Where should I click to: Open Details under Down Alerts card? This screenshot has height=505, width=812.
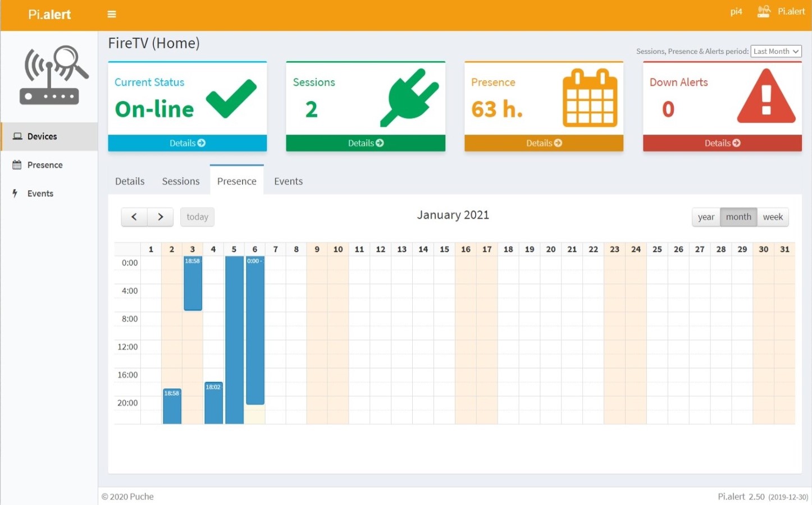[722, 143]
